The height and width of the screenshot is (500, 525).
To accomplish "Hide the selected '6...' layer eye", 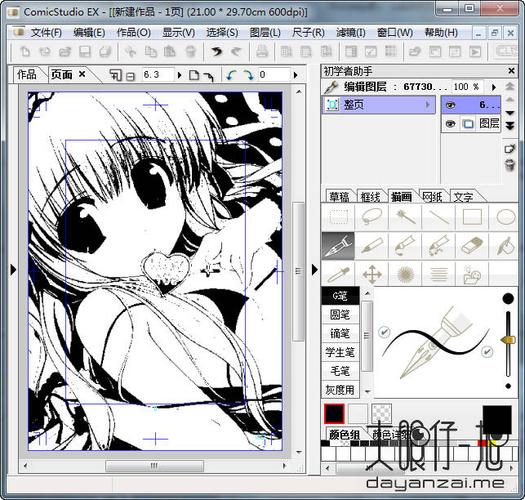I will (451, 105).
